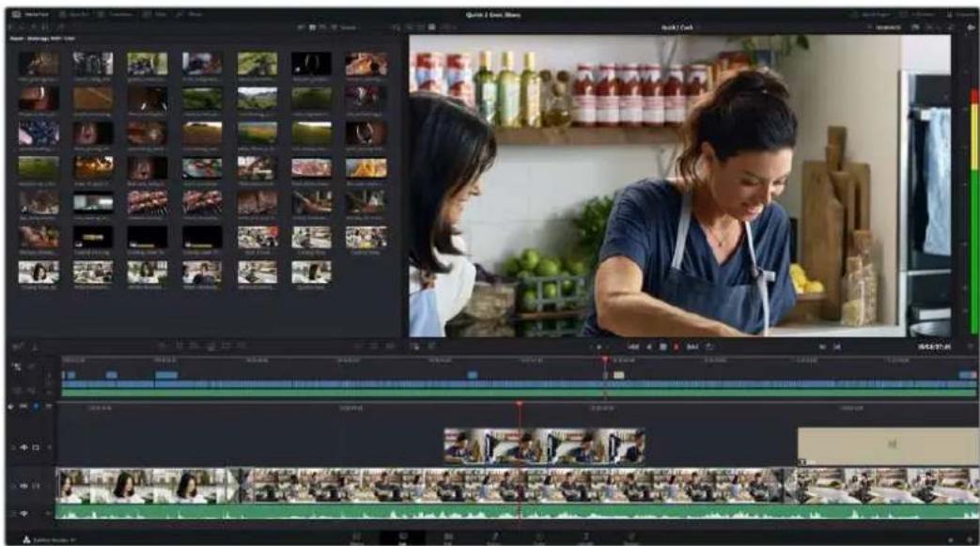Switch to the Fusion page
This screenshot has height=546, width=980.
click(495, 538)
